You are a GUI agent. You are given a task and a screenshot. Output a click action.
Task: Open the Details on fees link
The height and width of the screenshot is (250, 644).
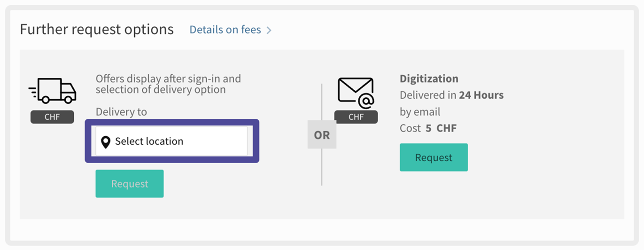coord(225,30)
